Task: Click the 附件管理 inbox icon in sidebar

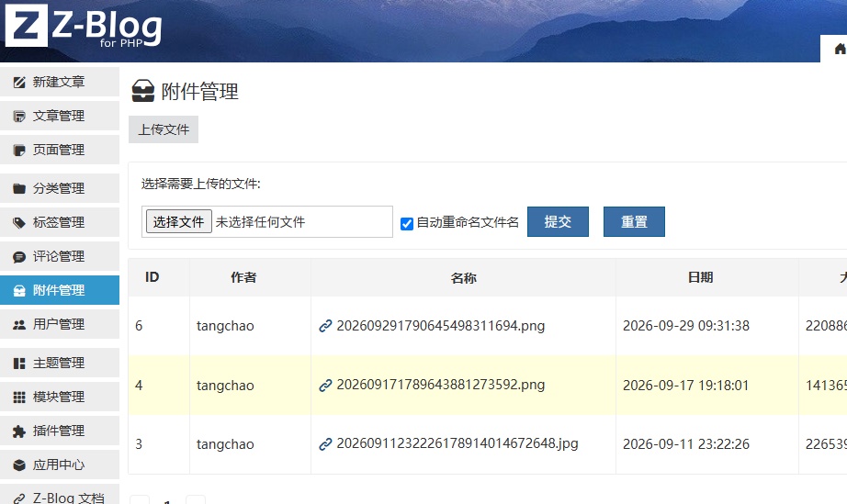Action: coord(19,290)
